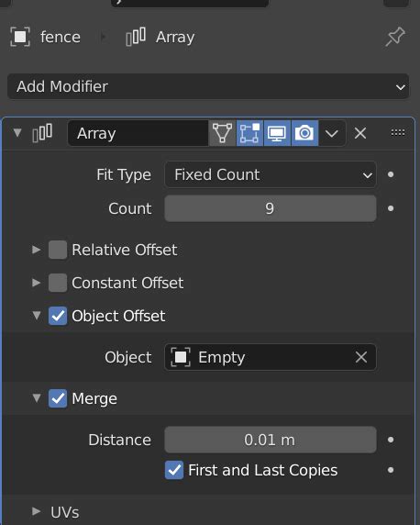This screenshot has width=420, height=525.
Task: Click the Array breadcrumb label
Action: click(x=175, y=37)
